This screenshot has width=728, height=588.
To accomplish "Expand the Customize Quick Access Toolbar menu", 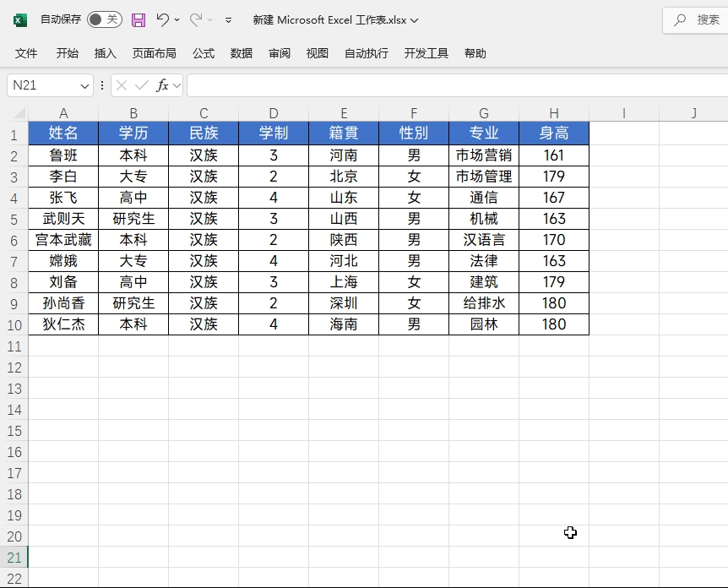I will point(228,19).
